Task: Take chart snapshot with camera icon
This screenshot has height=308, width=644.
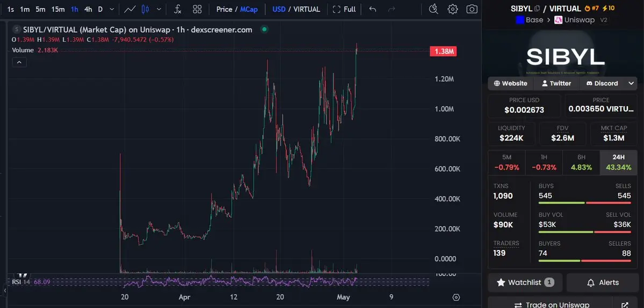Action: tap(472, 9)
